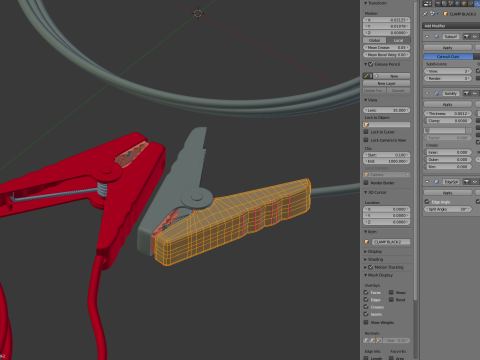
Task: Collapse the EdgeSplit modifier panel
Action: pos(427,182)
